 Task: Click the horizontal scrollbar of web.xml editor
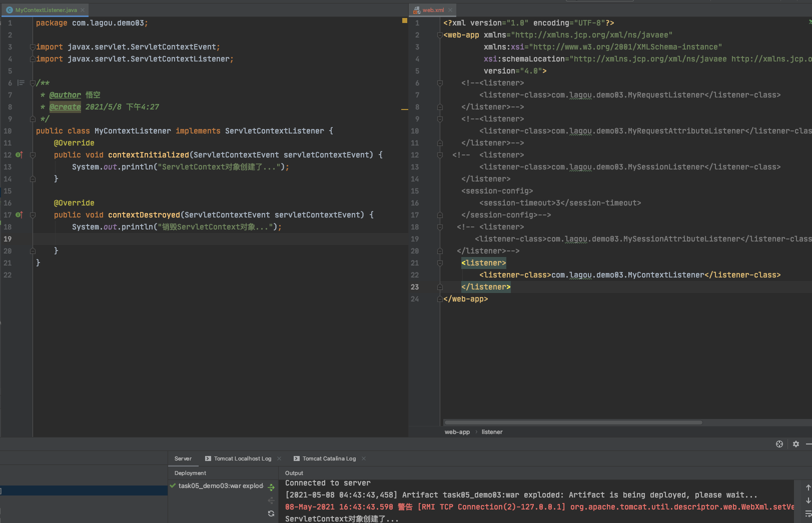pos(573,422)
